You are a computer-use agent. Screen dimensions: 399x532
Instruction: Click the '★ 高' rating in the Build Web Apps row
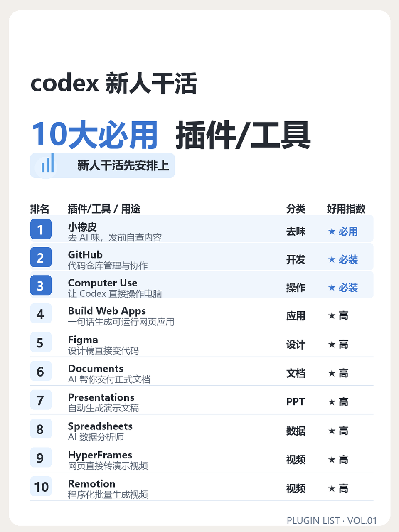pos(338,316)
